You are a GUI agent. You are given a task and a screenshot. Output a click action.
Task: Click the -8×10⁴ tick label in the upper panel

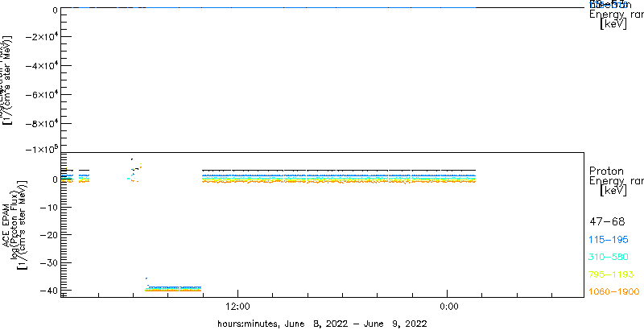[x=41, y=123]
